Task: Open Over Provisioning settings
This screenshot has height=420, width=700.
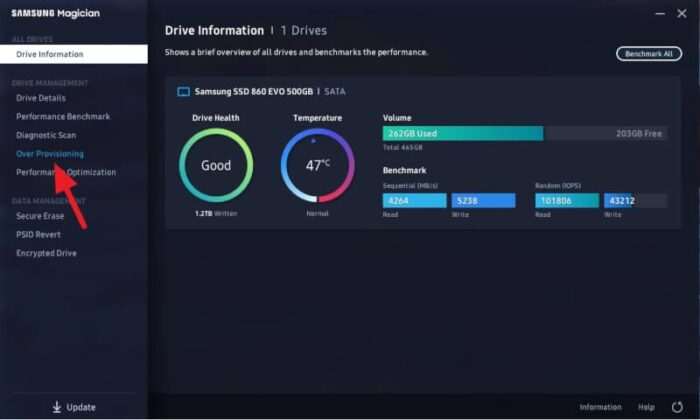Action: (x=50, y=154)
